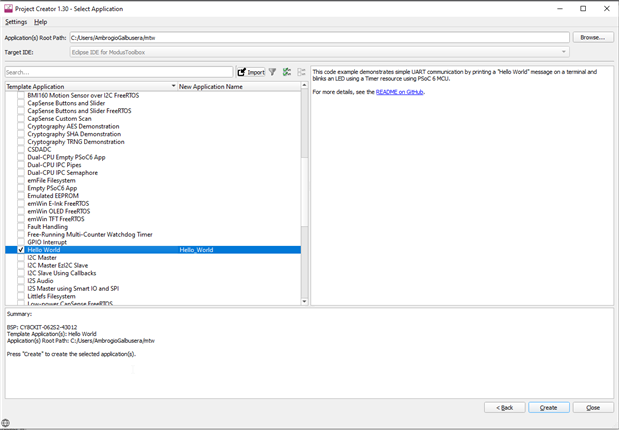The height and width of the screenshot is (430, 619).
Task: Click the Import button with its icon
Action: coord(251,72)
